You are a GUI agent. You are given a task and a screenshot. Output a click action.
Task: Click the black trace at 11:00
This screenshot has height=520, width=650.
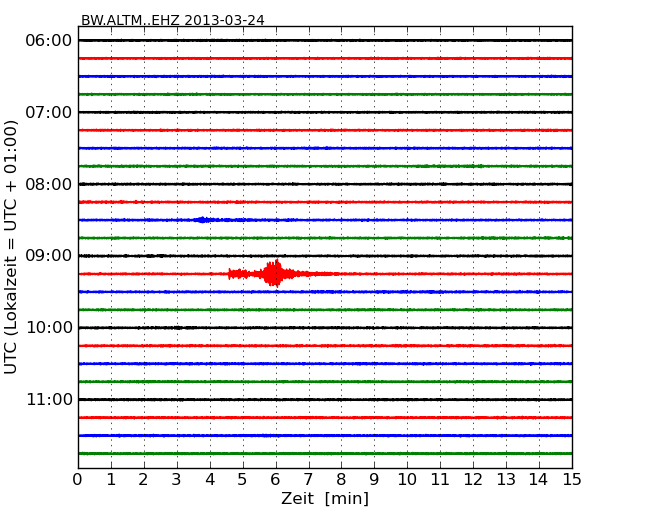pyautogui.click(x=325, y=399)
